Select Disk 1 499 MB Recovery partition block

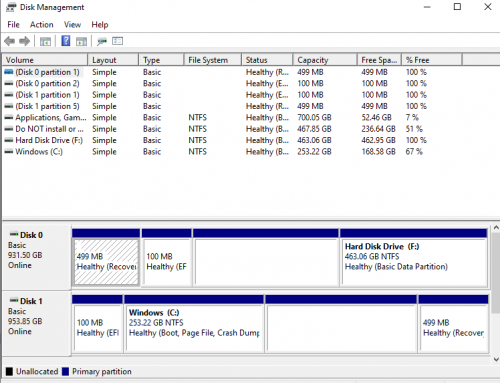tap(453, 323)
